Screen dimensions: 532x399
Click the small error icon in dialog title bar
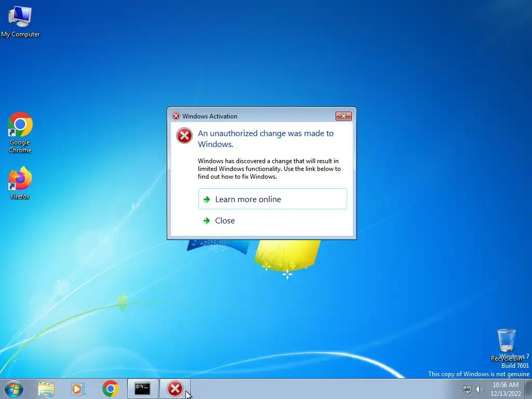pos(176,116)
